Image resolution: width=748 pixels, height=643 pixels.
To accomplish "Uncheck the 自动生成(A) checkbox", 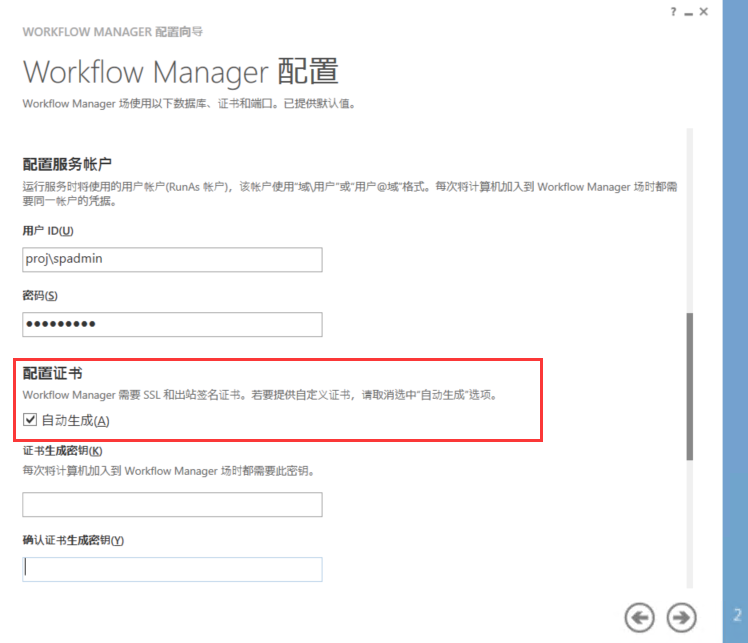I will [30, 420].
